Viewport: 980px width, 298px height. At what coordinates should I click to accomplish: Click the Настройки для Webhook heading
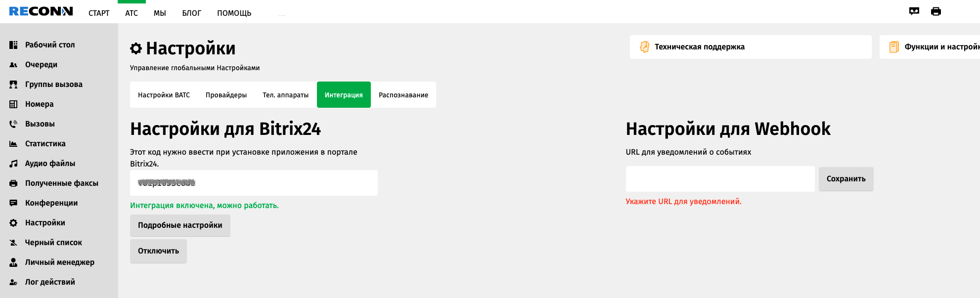click(x=728, y=129)
